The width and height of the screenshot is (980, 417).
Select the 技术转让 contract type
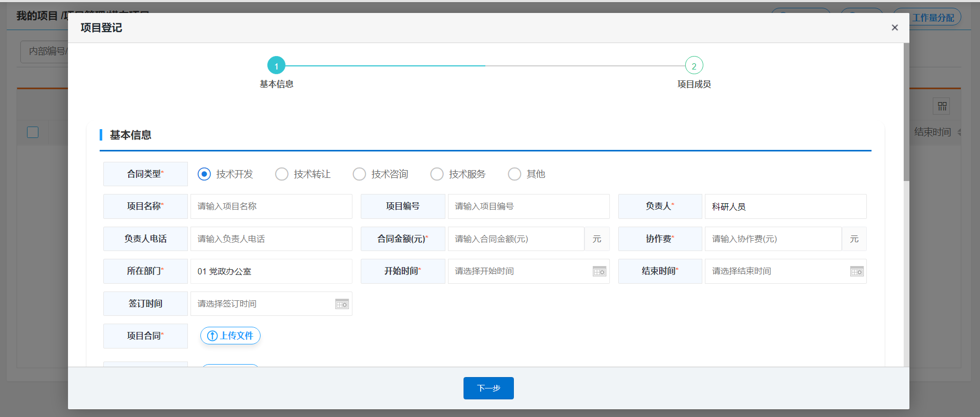click(282, 174)
